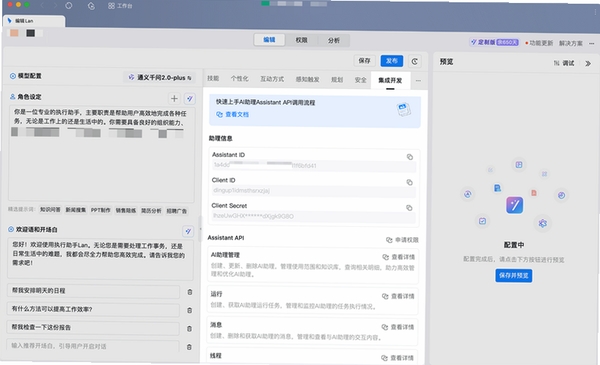Click inside the 角色设定 prompt text area
Screen dimensions: 600x365
click(x=101, y=154)
